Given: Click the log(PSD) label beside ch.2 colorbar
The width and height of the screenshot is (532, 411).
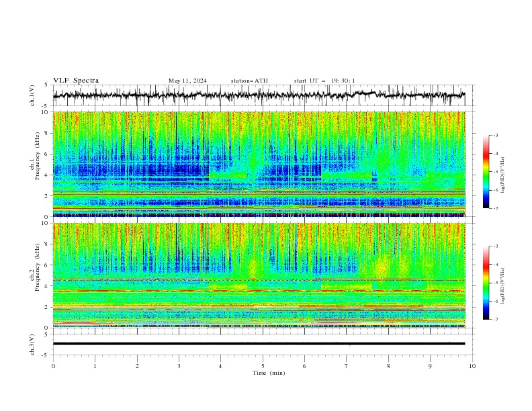Looking at the screenshot, I should tap(503, 285).
